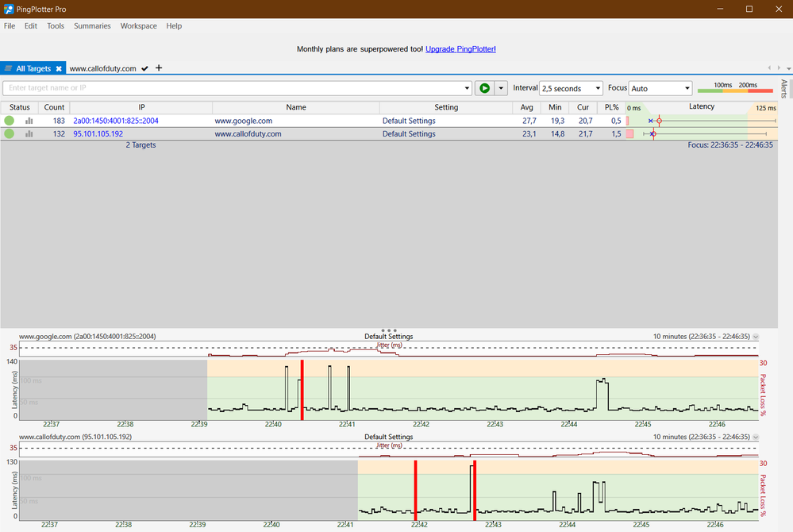Start tracing with the green play button
Viewport: 793px width, 532px height.
(483, 88)
